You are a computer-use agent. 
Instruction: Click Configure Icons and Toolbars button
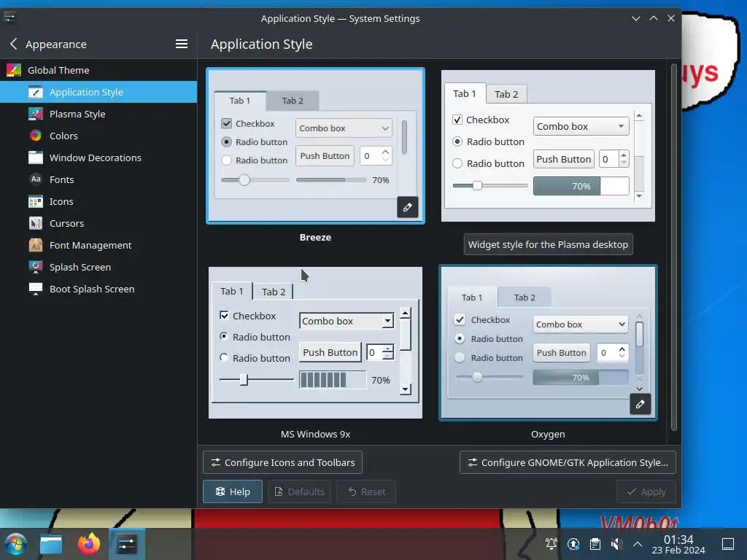tap(282, 462)
